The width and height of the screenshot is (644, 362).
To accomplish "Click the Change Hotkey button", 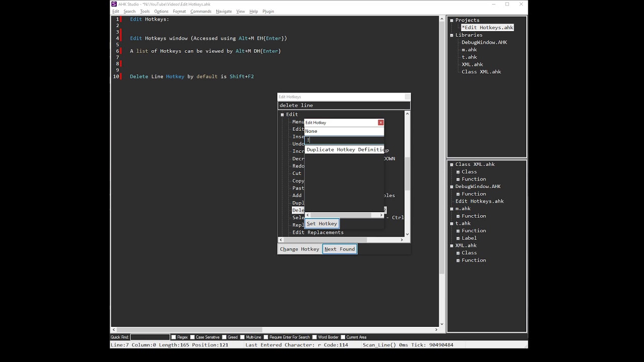I will pyautogui.click(x=299, y=249).
